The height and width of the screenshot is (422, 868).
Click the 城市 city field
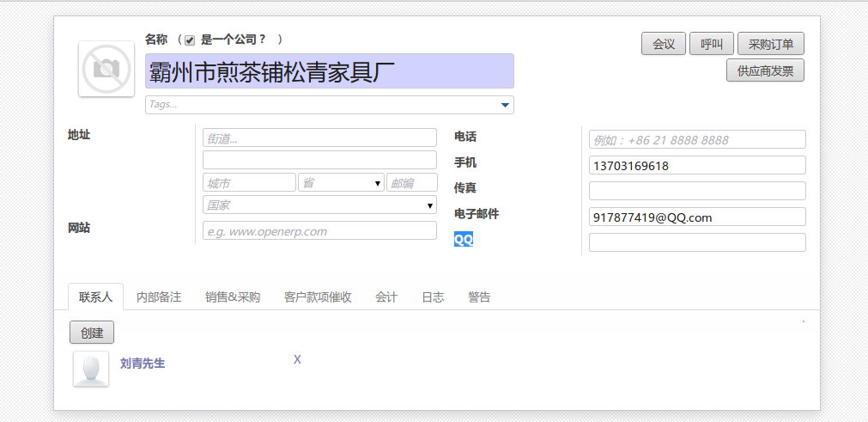(249, 183)
